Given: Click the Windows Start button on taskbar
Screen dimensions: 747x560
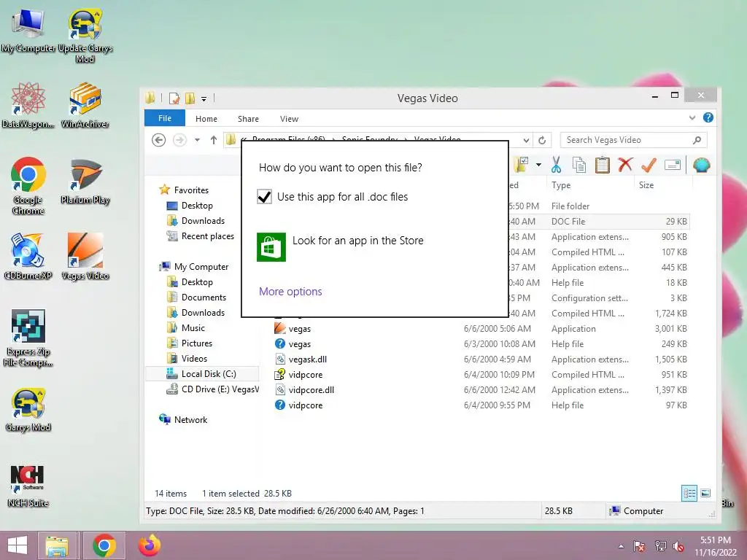Looking at the screenshot, I should 18,545.
